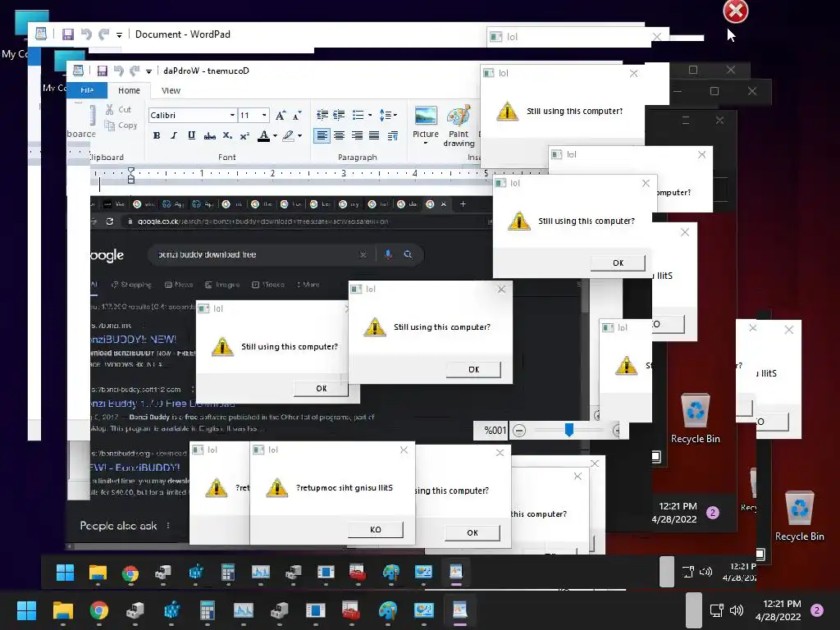
Task: Expand the line spacing dropdown arrow
Action: 395,115
